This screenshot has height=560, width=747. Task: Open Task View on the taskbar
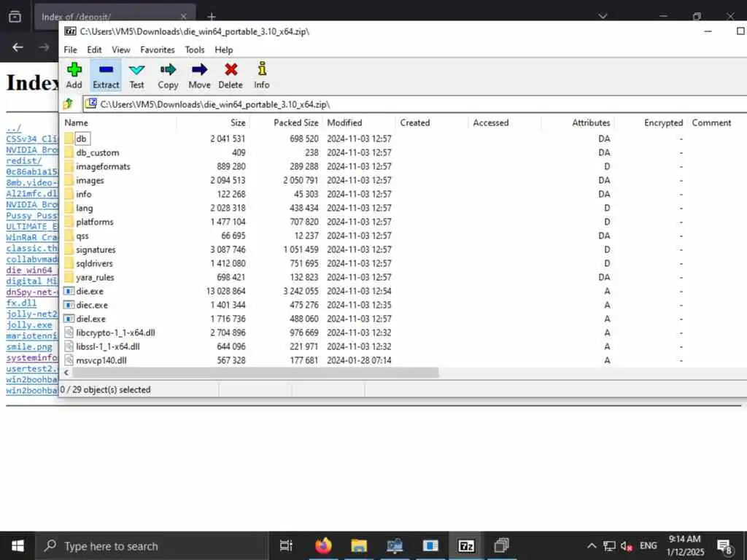286,545
